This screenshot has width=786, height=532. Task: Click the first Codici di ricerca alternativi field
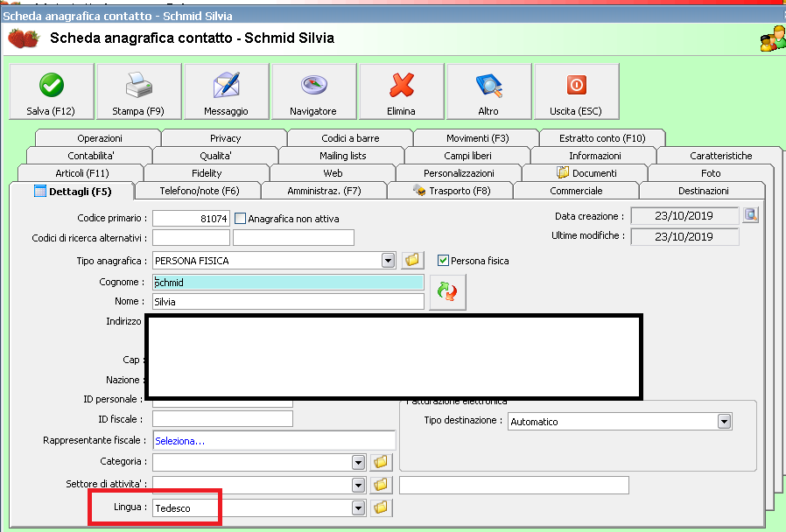point(191,237)
